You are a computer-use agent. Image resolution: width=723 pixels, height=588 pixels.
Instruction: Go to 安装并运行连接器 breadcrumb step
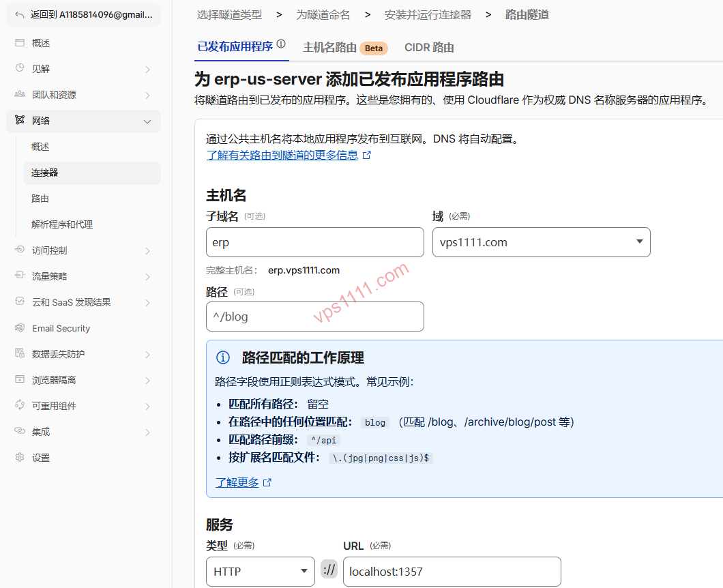(428, 15)
